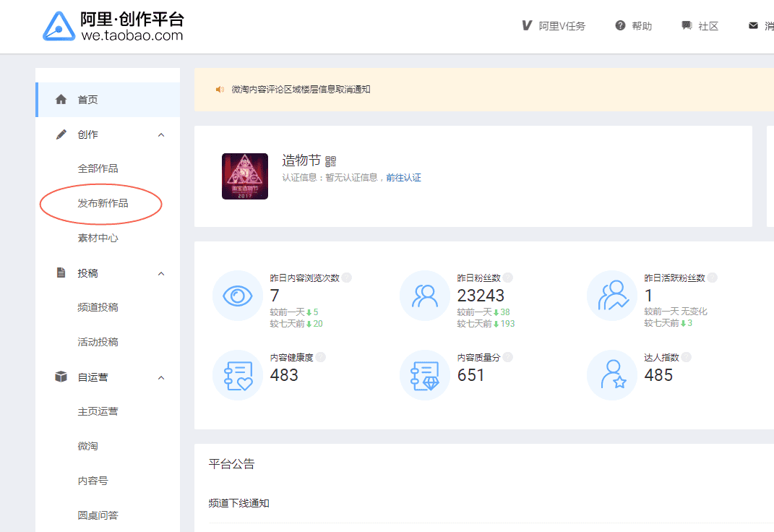The width and height of the screenshot is (774, 532).
Task: Open 主页运营 in sidebar
Action: click(98, 411)
